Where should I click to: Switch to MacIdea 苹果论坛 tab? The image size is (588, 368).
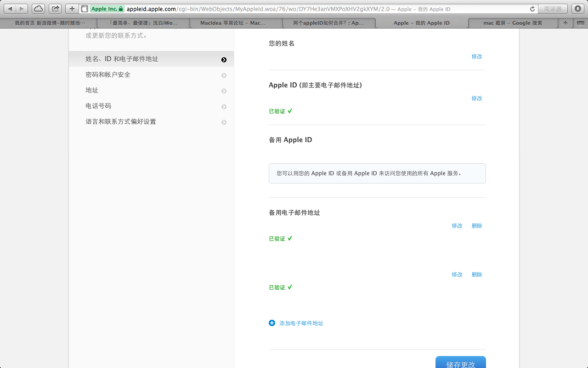pyautogui.click(x=232, y=23)
